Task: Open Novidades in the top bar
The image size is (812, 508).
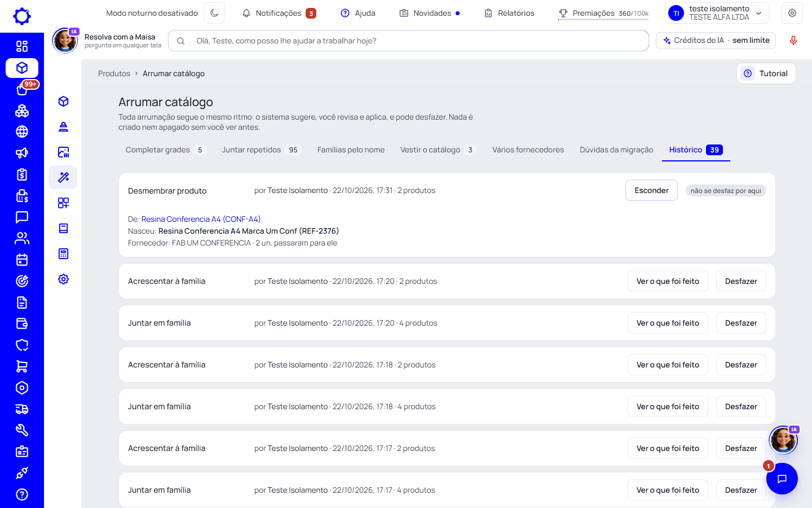Action: tap(430, 13)
